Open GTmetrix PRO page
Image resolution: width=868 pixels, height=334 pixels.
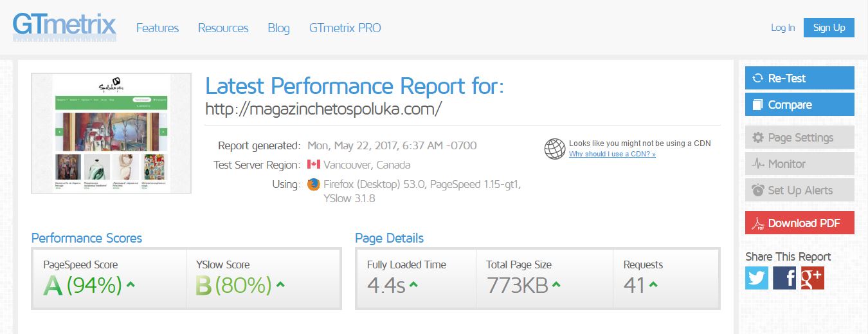[345, 28]
